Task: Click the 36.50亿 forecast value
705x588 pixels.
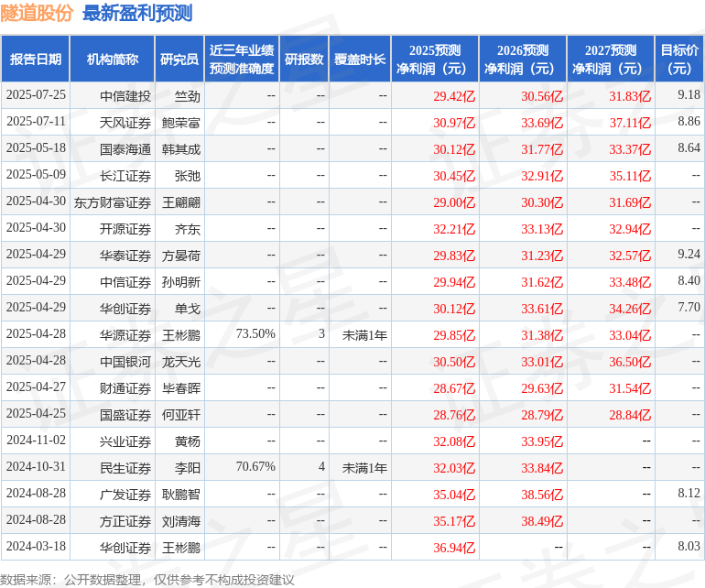Action: [630, 361]
